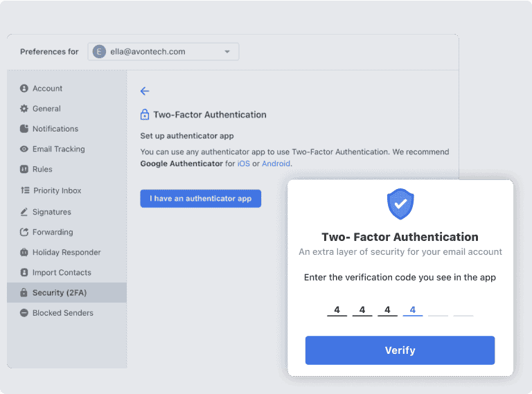Click 'Google Authenticator' bold text
The height and width of the screenshot is (394, 532).
coord(181,163)
